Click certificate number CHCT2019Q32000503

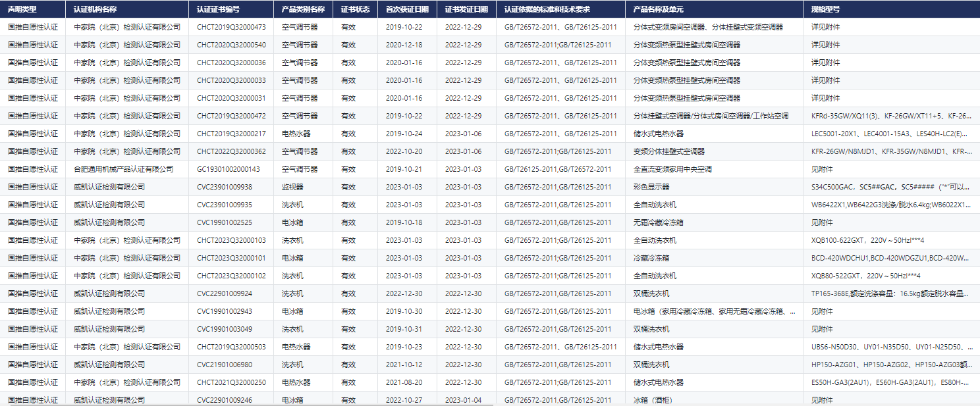[231, 347]
